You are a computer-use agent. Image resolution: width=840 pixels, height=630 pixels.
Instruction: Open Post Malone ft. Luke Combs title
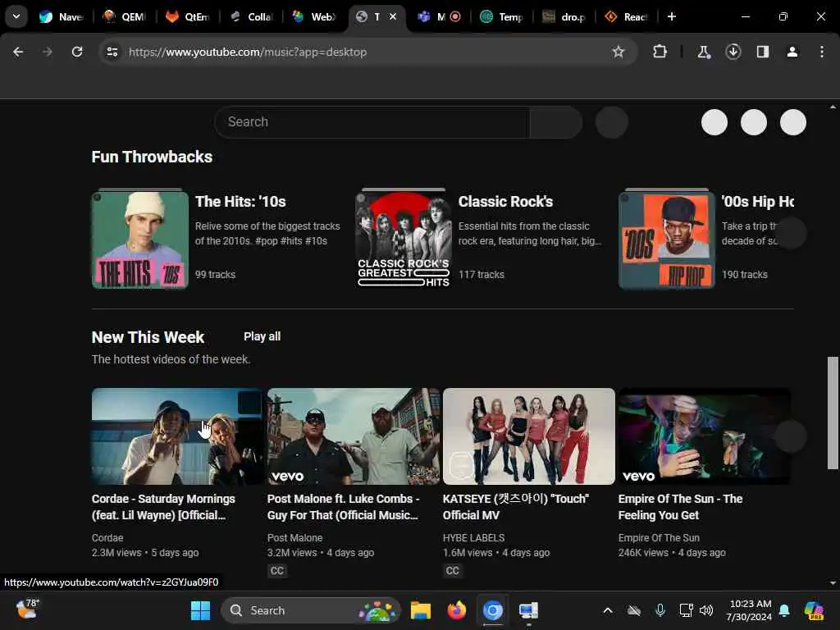343,507
